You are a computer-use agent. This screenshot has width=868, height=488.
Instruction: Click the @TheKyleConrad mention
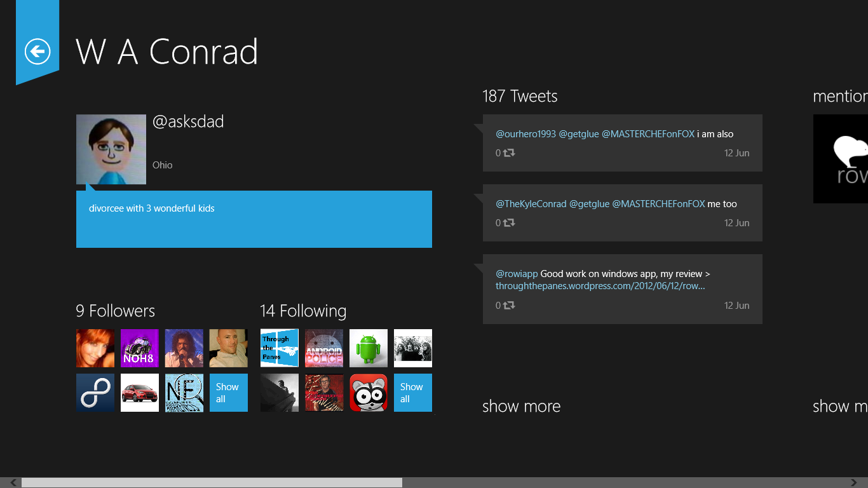pyautogui.click(x=531, y=204)
